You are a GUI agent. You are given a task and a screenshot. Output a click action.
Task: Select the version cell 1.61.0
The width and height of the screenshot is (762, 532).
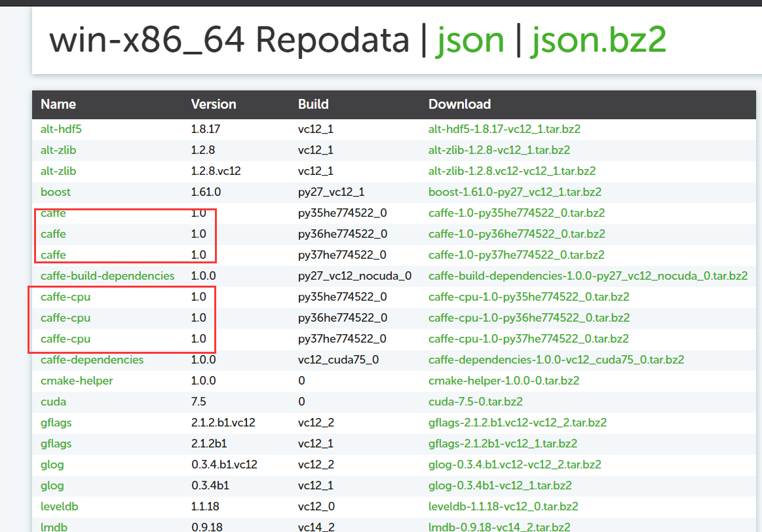(206, 192)
